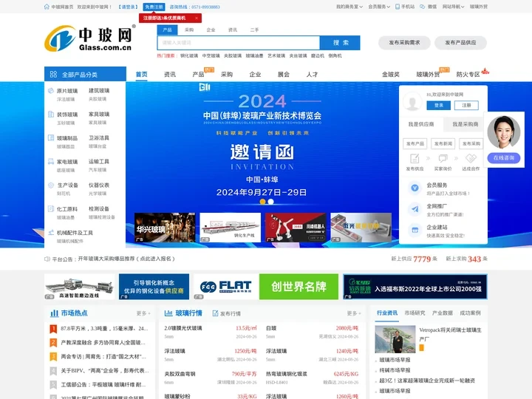The width and height of the screenshot is (532, 399).
Task: Click the 玻璃制品 category icon
Action: [51, 137]
